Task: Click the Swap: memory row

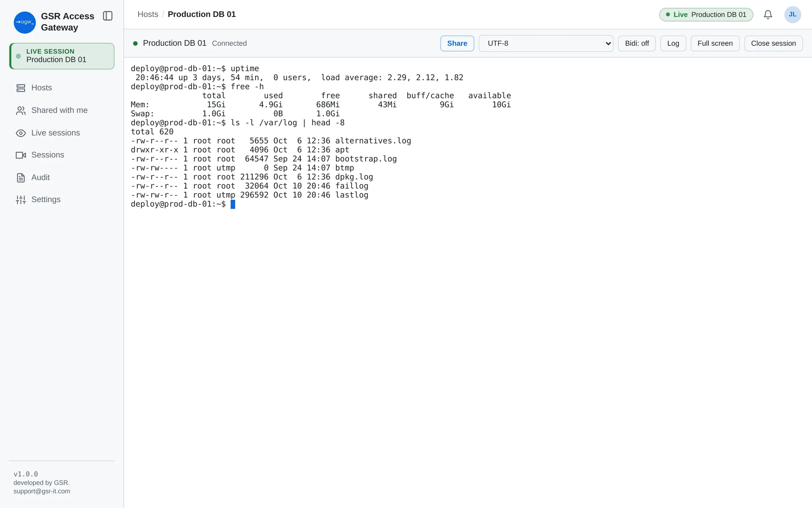Action: (235, 114)
